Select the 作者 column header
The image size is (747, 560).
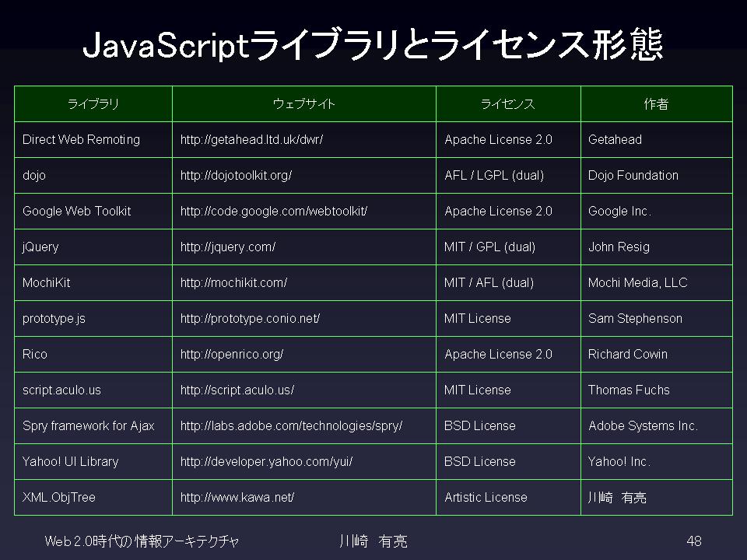(x=657, y=103)
